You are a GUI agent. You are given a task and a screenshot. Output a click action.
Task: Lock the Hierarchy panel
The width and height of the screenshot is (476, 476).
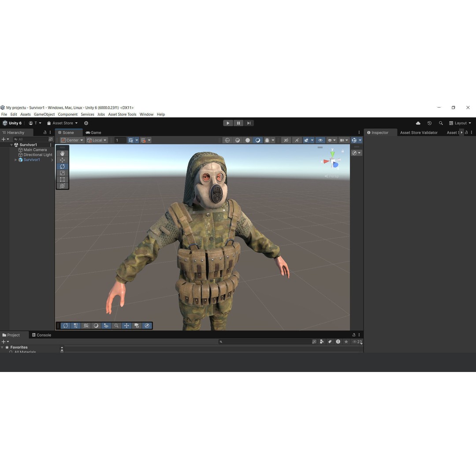tap(45, 132)
